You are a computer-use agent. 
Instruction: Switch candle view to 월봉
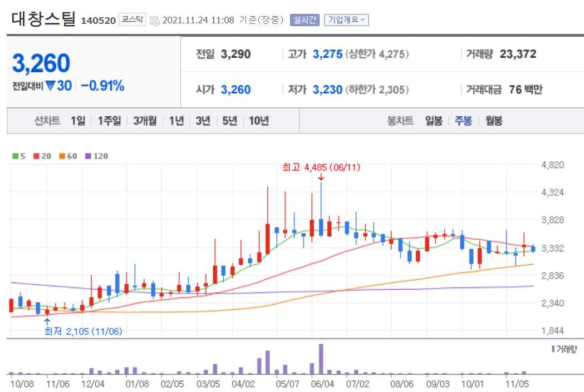(494, 121)
